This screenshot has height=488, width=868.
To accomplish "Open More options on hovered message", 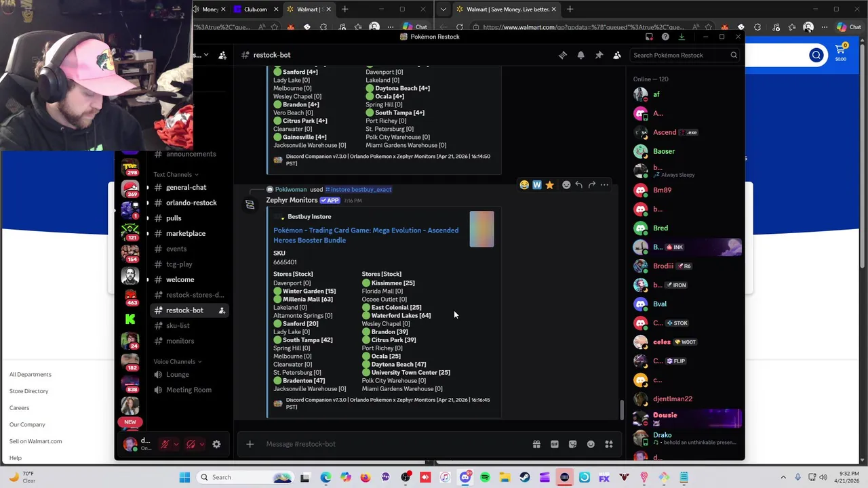I will tap(604, 184).
